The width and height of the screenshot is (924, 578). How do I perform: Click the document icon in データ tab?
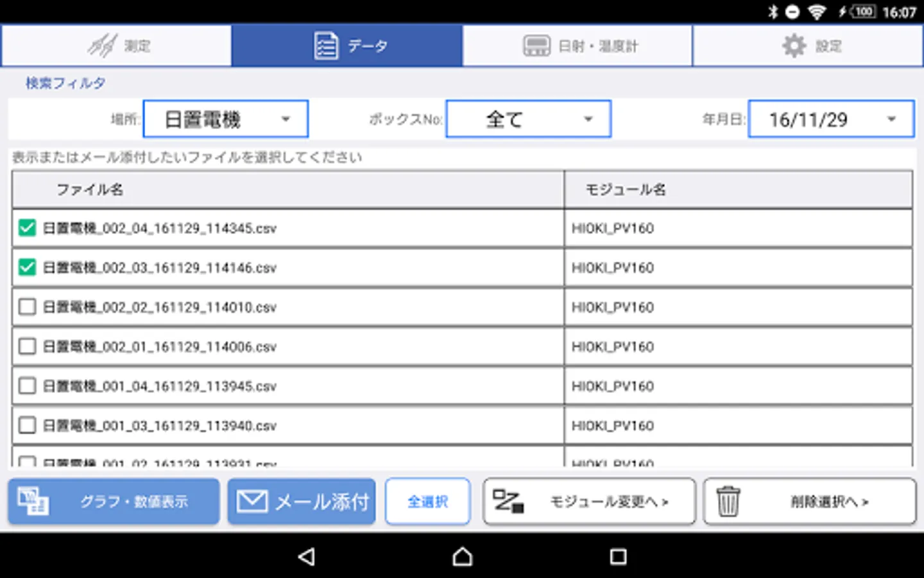pos(326,46)
